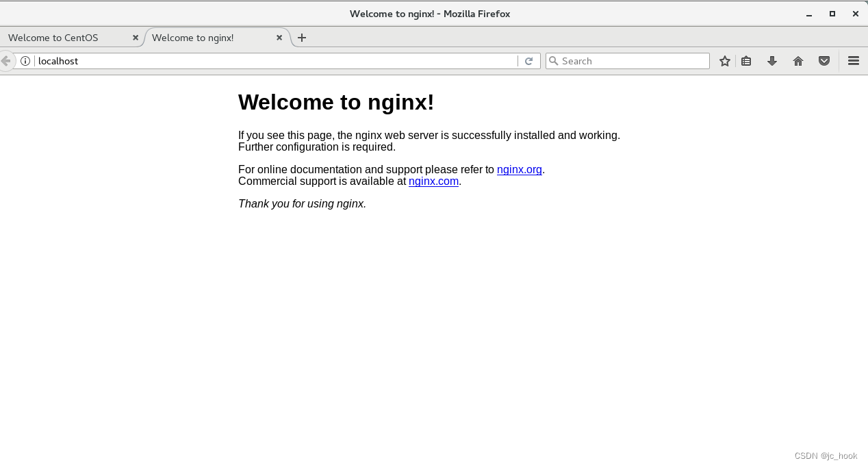Open the Downloads arrow panel
Screen dimensions: 868x467
pos(772,61)
